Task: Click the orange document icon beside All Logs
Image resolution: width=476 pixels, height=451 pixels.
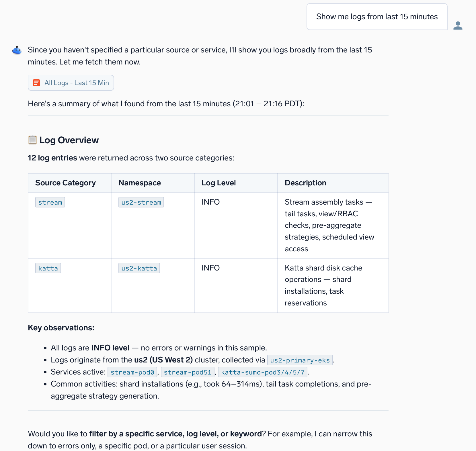Action: [x=36, y=83]
